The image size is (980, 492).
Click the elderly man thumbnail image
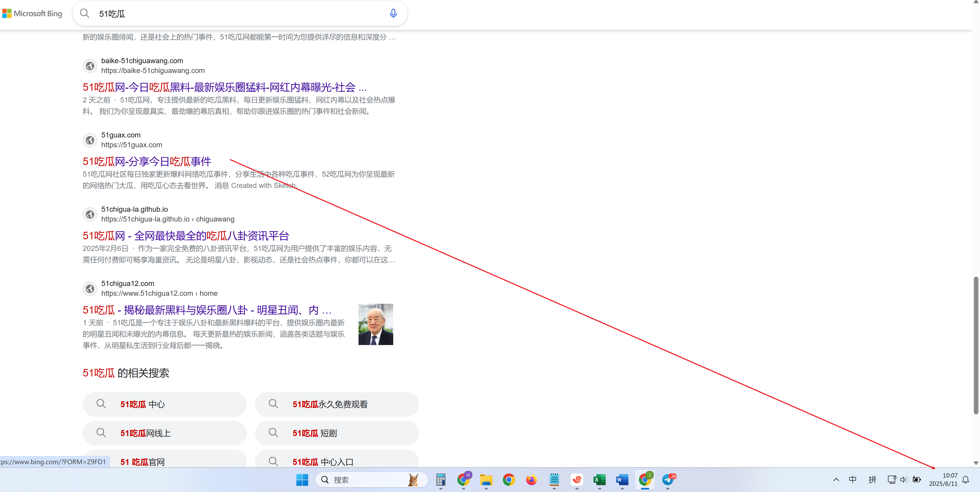(x=375, y=324)
